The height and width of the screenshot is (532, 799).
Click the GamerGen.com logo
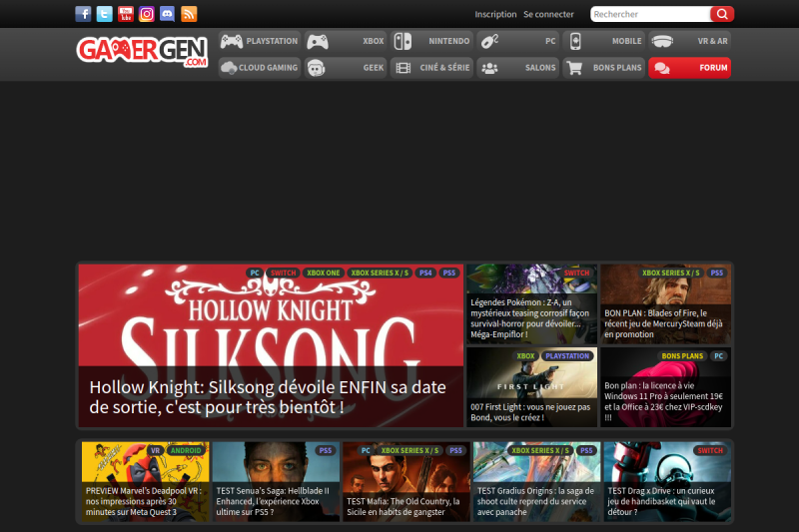click(142, 52)
